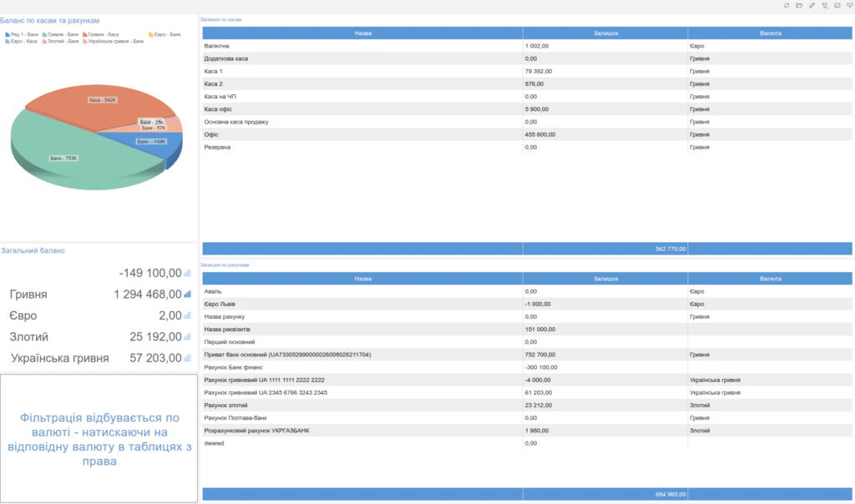Click the pencil edit icon

812,6
